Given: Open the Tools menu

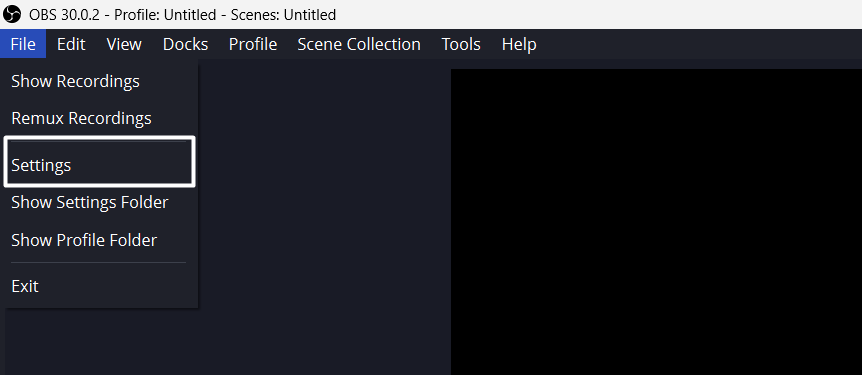Looking at the screenshot, I should tap(461, 44).
